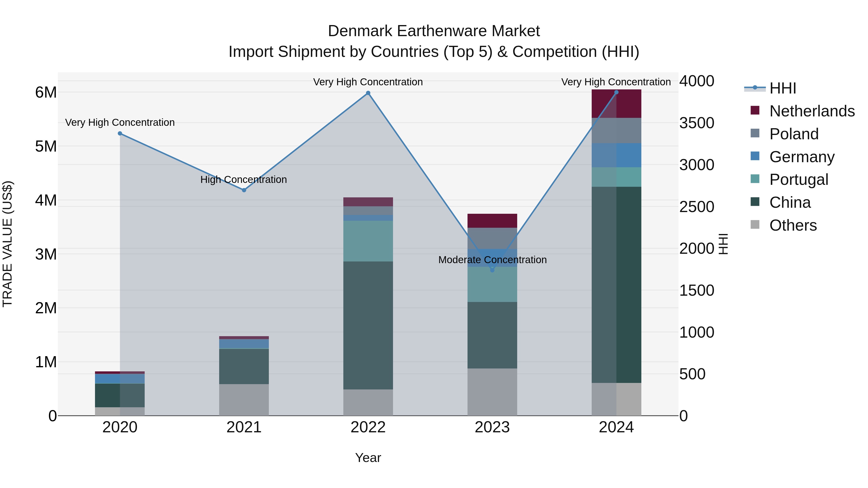Click 'Very High Concentration' label above 2022
The width and height of the screenshot is (868, 488).
click(368, 82)
